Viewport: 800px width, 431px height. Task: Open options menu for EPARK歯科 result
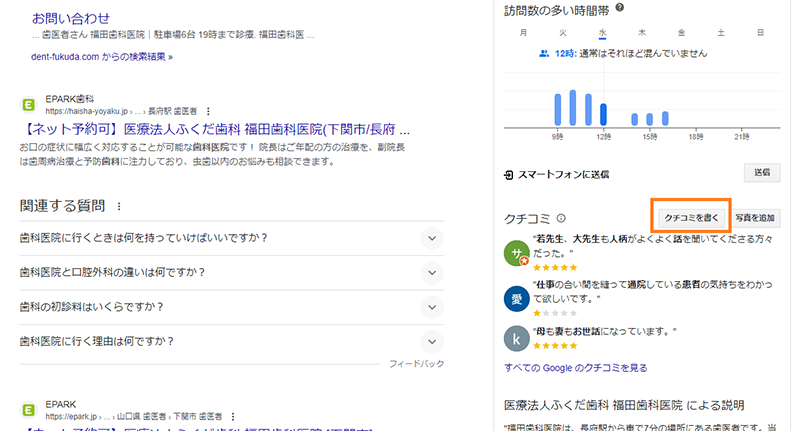coord(208,111)
